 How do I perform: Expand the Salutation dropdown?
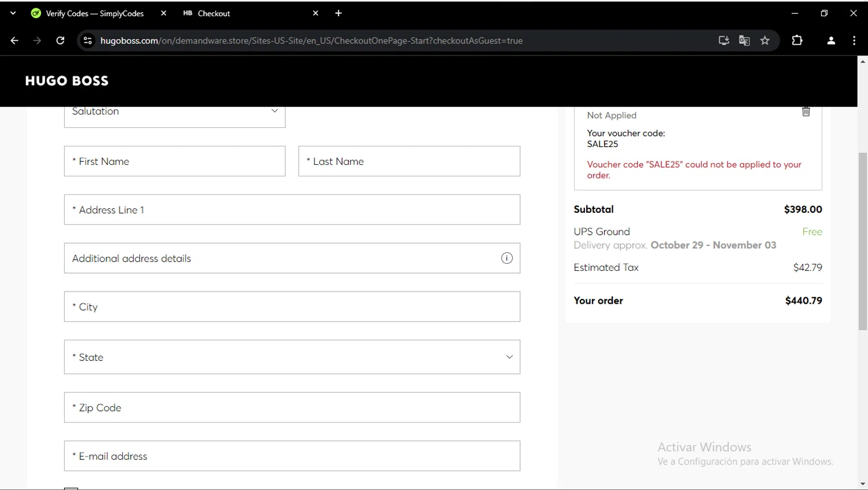tap(175, 115)
